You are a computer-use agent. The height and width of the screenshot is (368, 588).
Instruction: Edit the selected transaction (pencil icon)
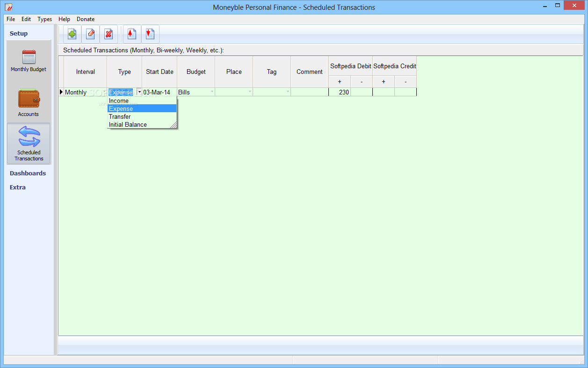[90, 34]
